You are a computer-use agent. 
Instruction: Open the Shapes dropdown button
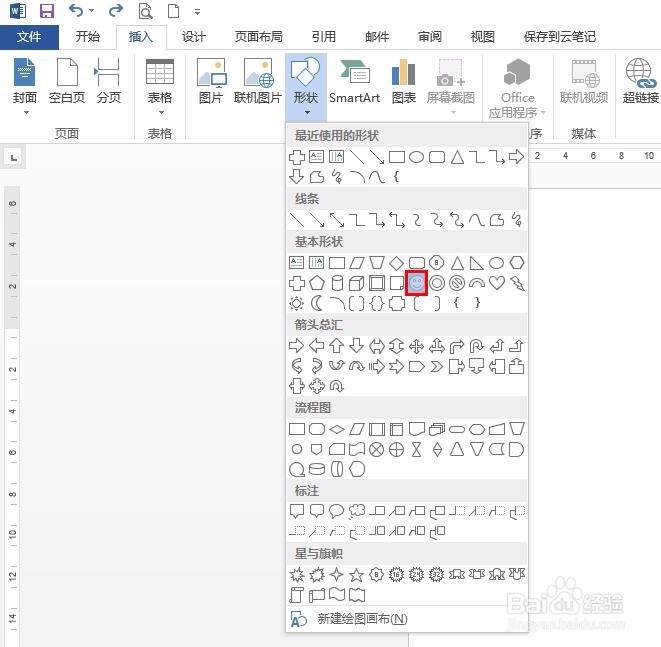tap(305, 87)
